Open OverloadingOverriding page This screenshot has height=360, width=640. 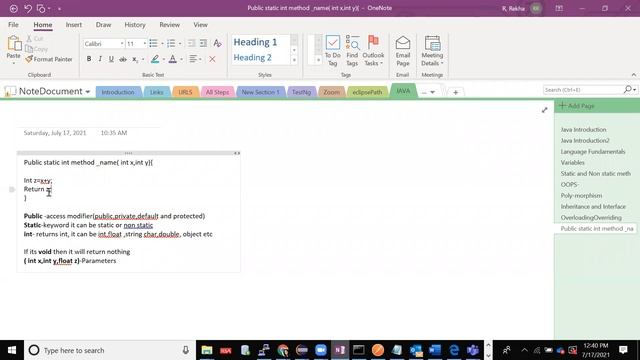point(591,218)
